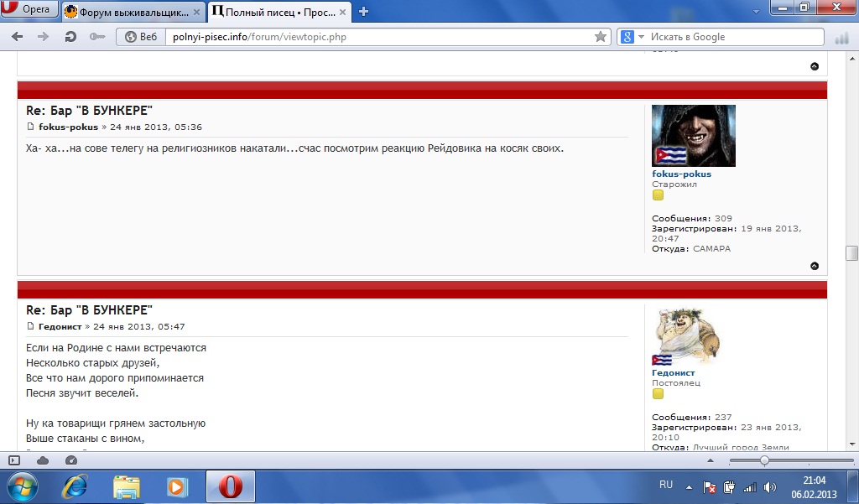Open Гедонист author link in post header
Image resolution: width=859 pixels, height=504 pixels.
60,326
